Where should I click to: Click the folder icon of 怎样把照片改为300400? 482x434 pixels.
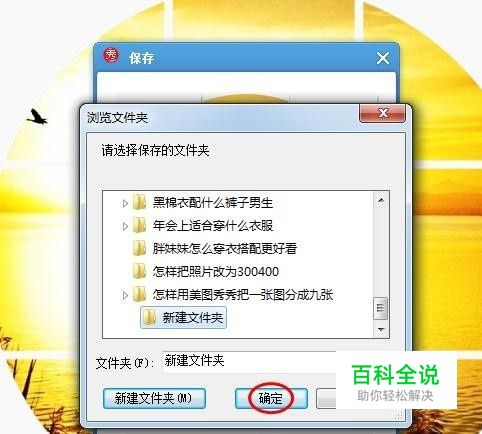pyautogui.click(x=139, y=271)
